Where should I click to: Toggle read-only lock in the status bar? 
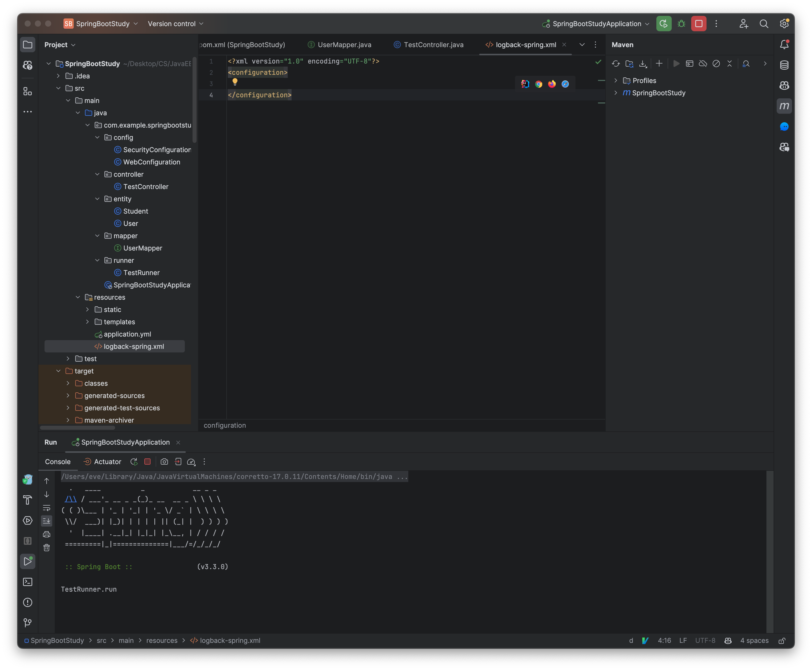(782, 641)
